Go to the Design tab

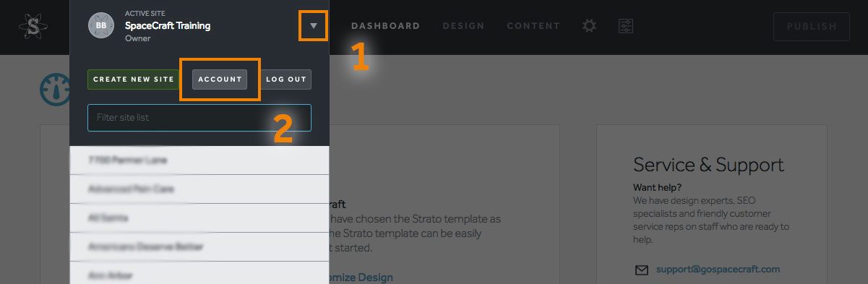pyautogui.click(x=463, y=26)
